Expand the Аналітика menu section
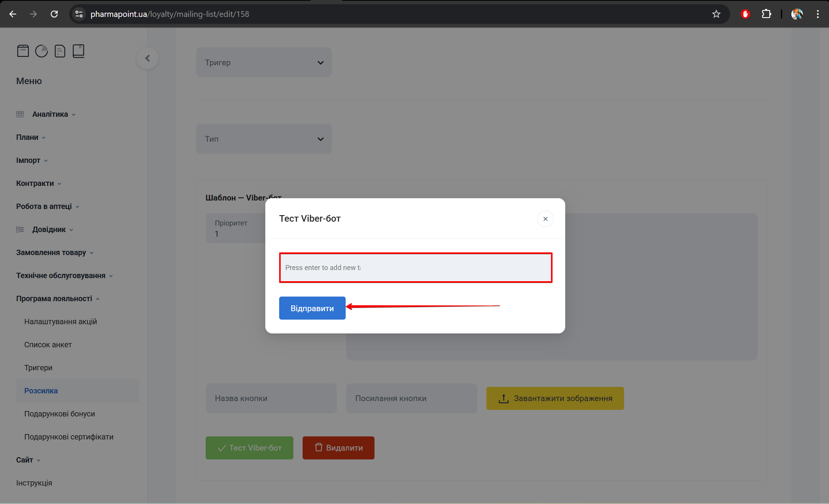 coord(50,114)
